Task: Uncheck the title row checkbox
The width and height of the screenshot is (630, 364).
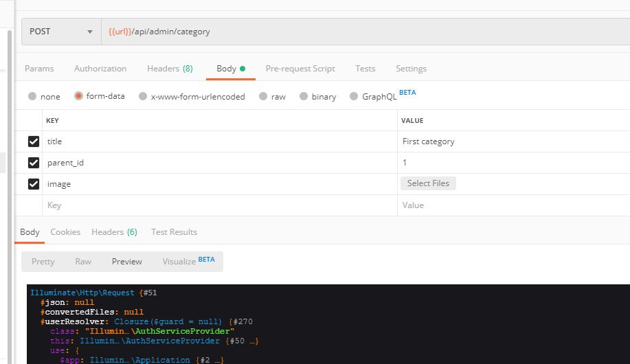Action: 34,141
